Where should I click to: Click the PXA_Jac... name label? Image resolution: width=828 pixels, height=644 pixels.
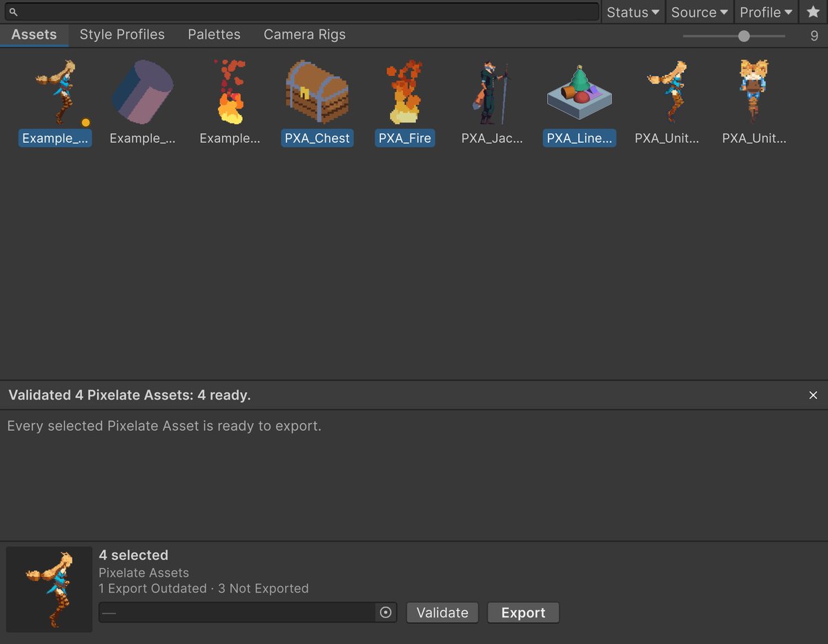click(492, 138)
